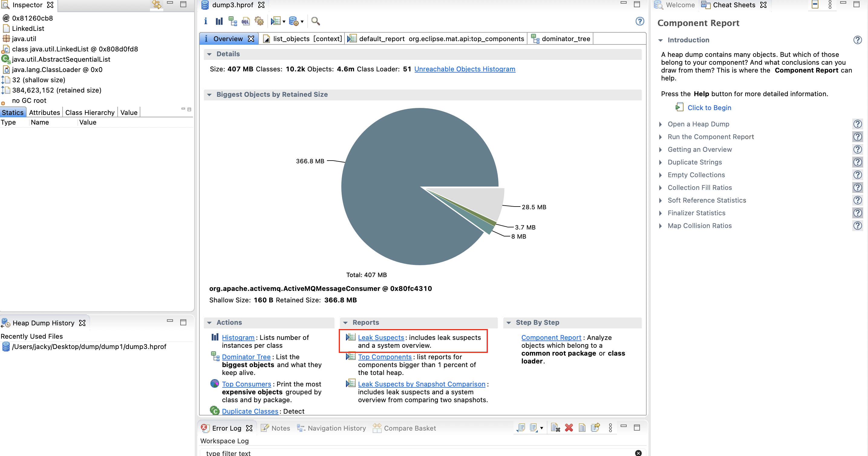Open the run expert report dropdown arrow
This screenshot has height=456, width=868.
click(284, 22)
